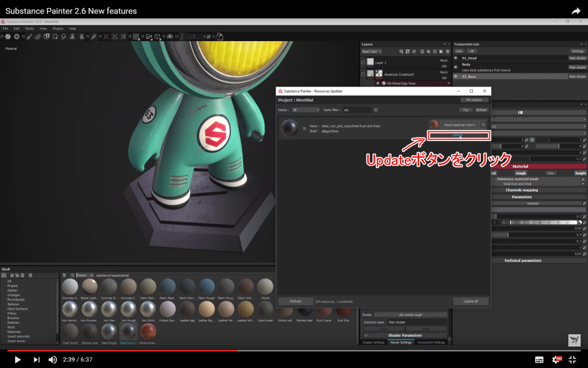Open blend mode dropdown for Layer 1

(x=443, y=60)
